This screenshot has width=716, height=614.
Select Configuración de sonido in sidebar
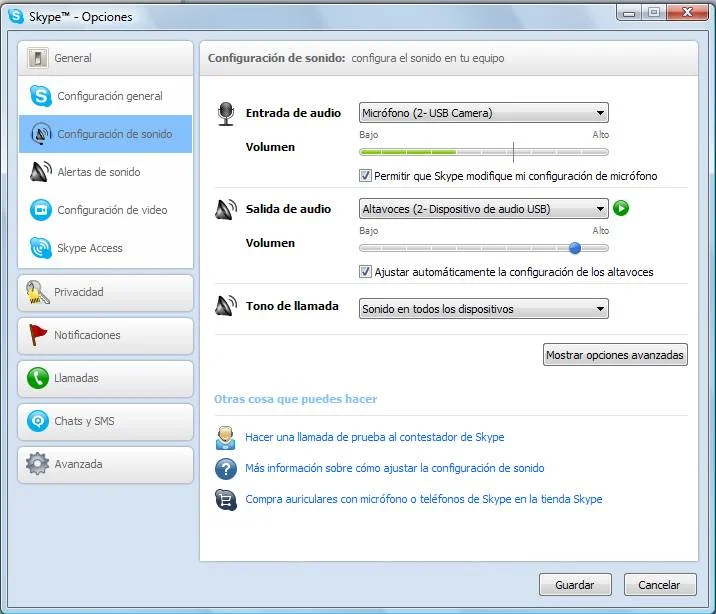click(105, 134)
